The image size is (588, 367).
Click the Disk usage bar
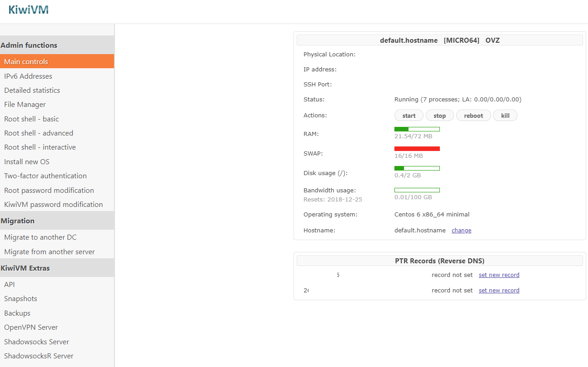pyautogui.click(x=417, y=168)
